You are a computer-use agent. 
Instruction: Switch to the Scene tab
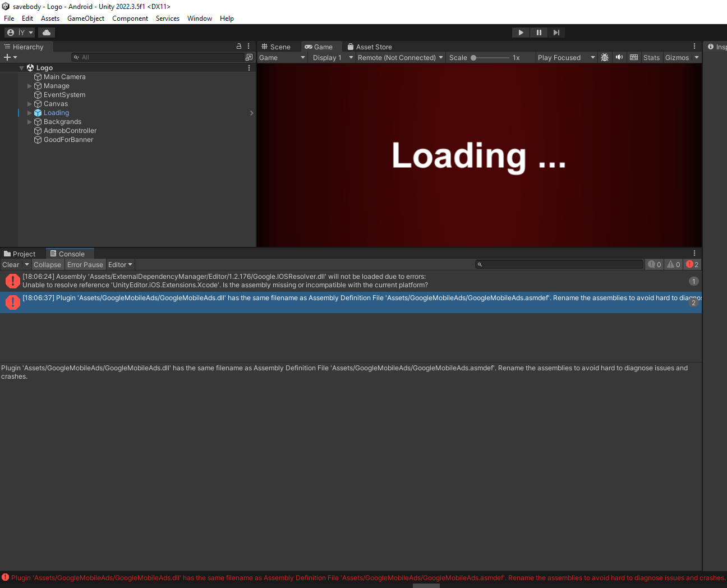click(276, 47)
